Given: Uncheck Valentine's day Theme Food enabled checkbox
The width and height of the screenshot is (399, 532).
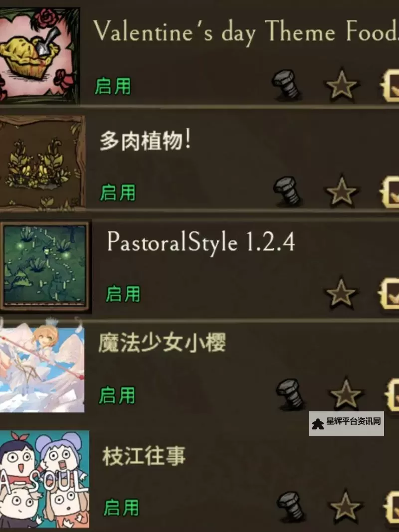Looking at the screenshot, I should tap(390, 85).
